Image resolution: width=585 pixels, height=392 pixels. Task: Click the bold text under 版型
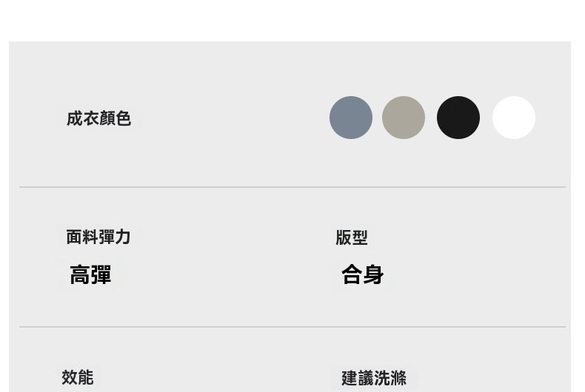363,275
